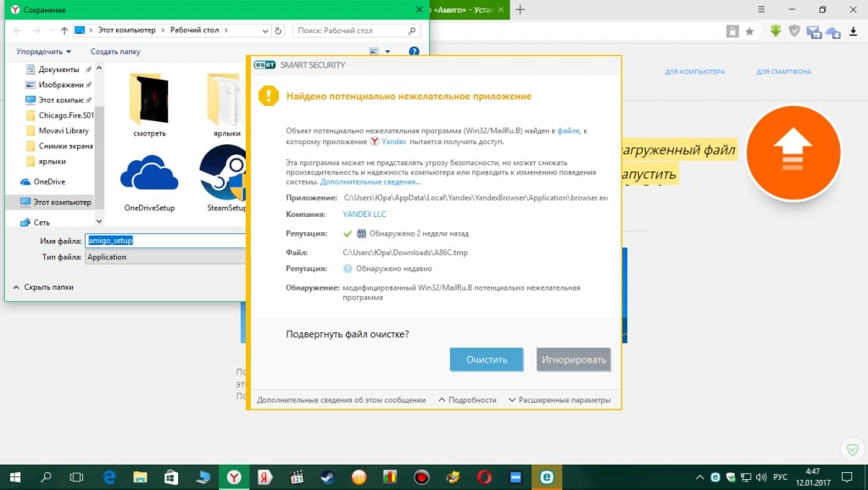Image resolution: width=868 pixels, height=490 pixels.
Task: Open Дополнительные сведения… link in alert text
Action: [370, 181]
